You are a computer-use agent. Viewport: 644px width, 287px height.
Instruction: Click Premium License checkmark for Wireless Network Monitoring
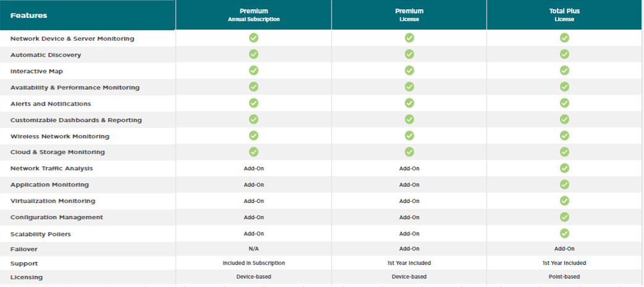[409, 136]
